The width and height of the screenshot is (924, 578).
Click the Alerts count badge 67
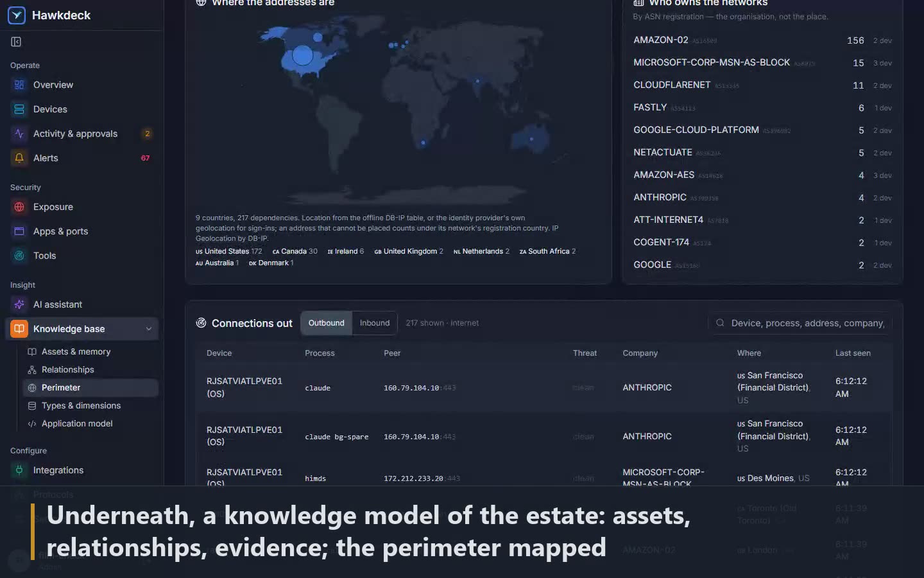tap(146, 158)
